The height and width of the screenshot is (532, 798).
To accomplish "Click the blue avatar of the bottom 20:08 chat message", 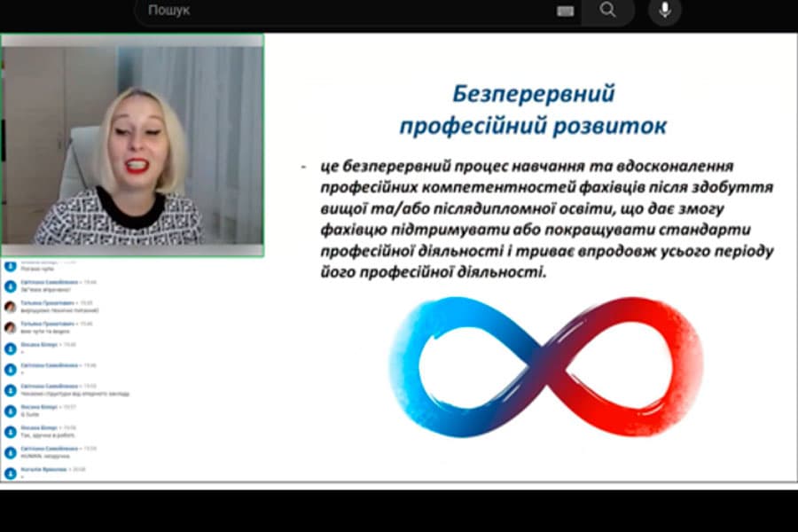I will [x=10, y=473].
